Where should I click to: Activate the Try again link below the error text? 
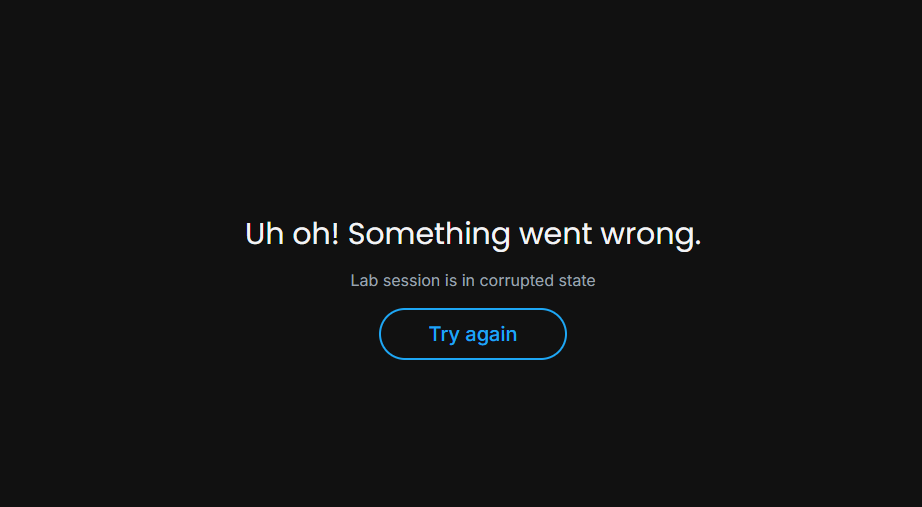coord(473,334)
